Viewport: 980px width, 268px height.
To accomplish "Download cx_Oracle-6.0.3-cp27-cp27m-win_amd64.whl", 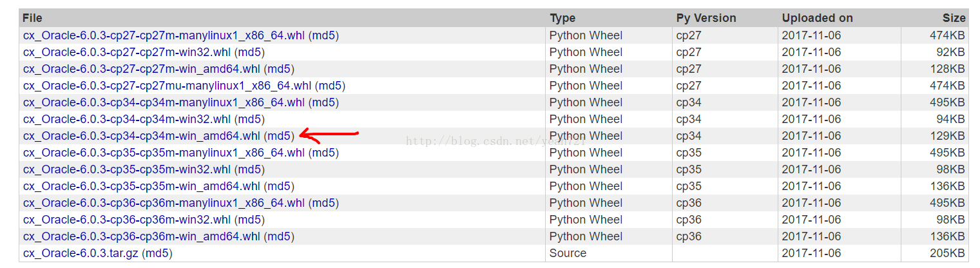I will tap(142, 69).
